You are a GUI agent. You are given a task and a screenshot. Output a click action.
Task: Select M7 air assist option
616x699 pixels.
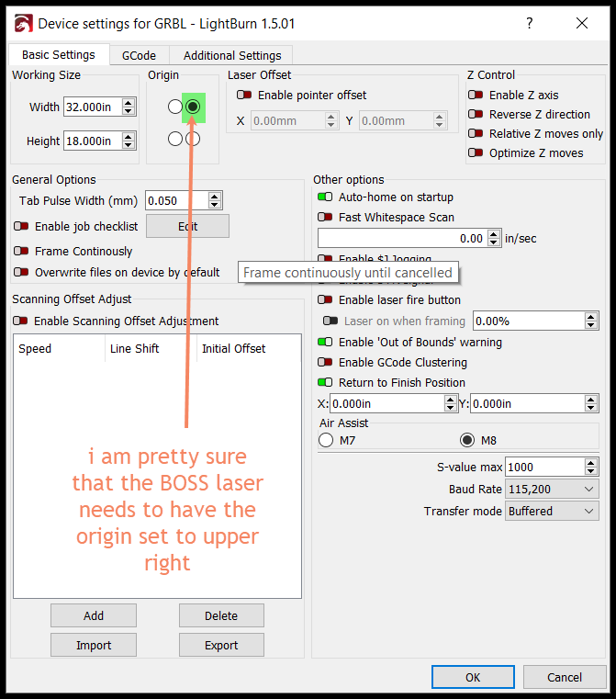(x=326, y=440)
